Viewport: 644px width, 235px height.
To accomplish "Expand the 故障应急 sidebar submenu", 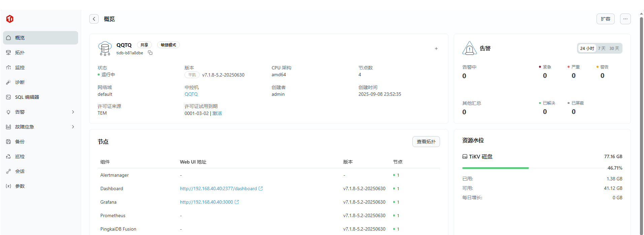I will [x=73, y=127].
